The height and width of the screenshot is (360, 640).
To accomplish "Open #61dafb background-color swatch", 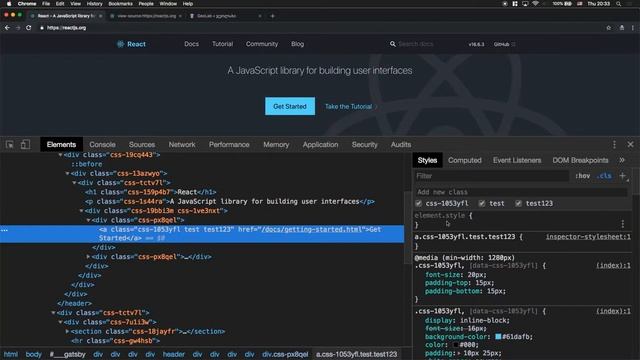I will click(498, 337).
